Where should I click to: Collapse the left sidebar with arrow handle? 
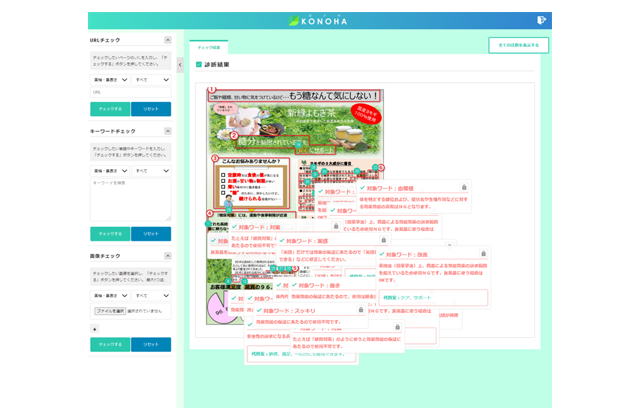[x=180, y=65]
